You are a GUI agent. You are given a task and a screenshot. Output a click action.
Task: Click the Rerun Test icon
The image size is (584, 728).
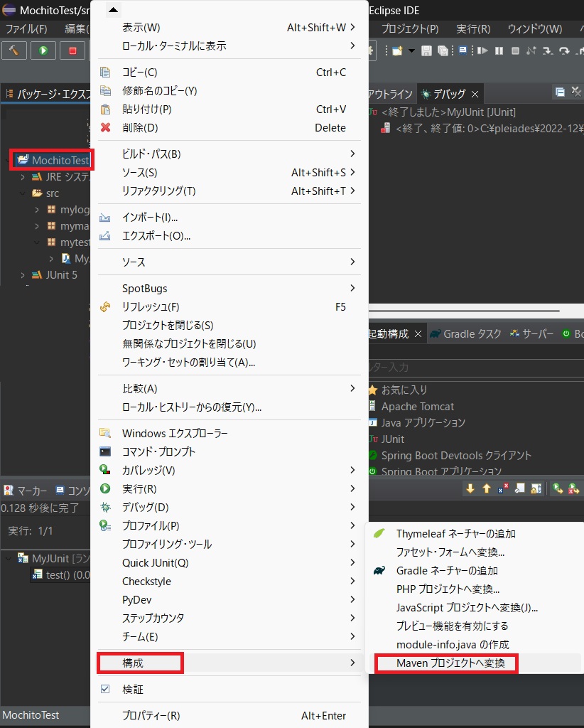coord(558,488)
